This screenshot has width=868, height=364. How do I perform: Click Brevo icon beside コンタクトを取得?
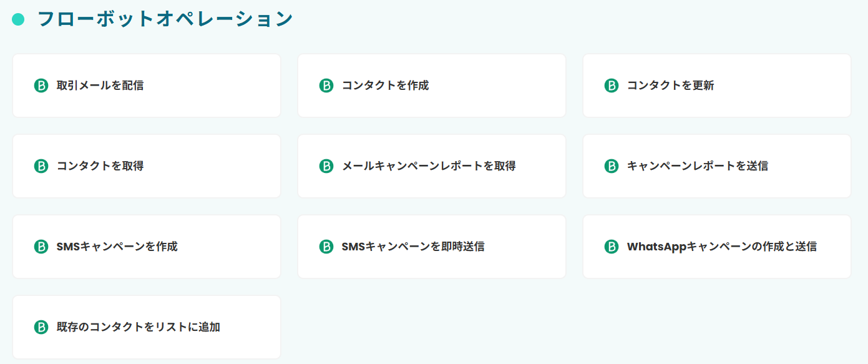41,166
